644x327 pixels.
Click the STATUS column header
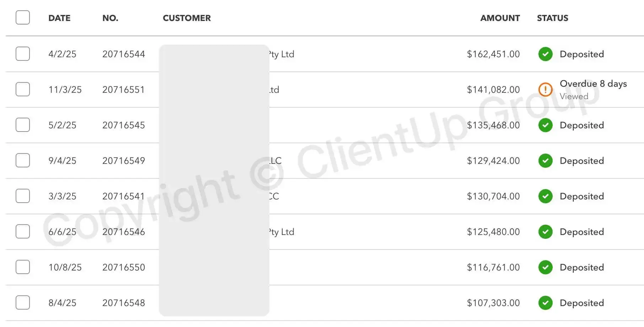(x=552, y=18)
